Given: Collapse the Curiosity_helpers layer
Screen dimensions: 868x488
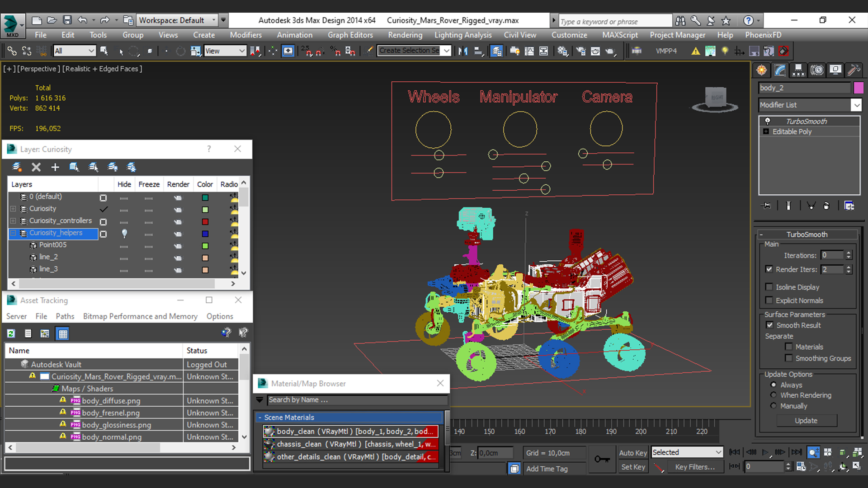Looking at the screenshot, I should (13, 233).
